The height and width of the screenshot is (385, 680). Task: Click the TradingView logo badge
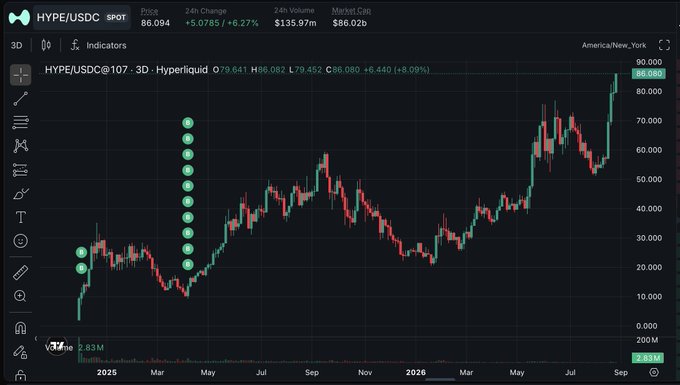pyautogui.click(x=57, y=346)
